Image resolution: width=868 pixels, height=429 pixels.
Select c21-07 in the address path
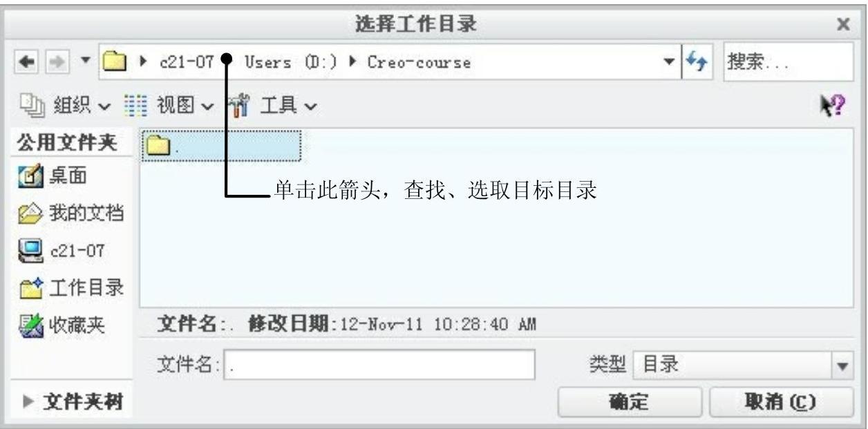tap(186, 62)
